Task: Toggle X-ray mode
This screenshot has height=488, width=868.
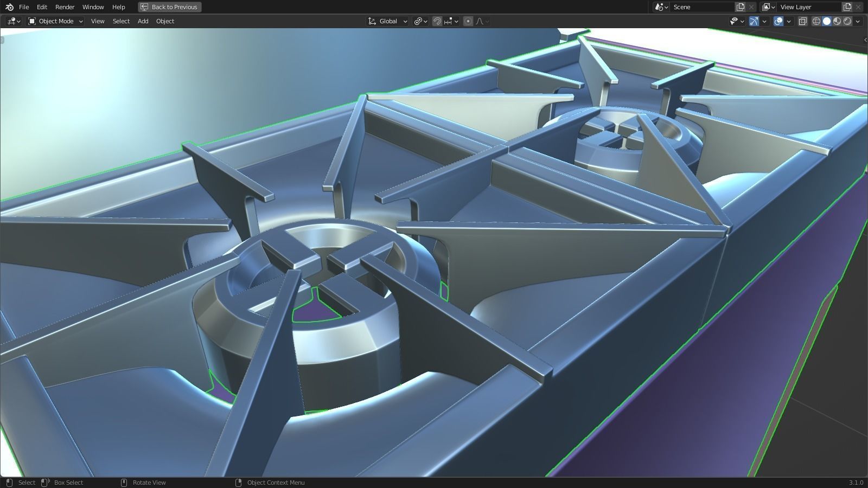Action: pyautogui.click(x=803, y=21)
